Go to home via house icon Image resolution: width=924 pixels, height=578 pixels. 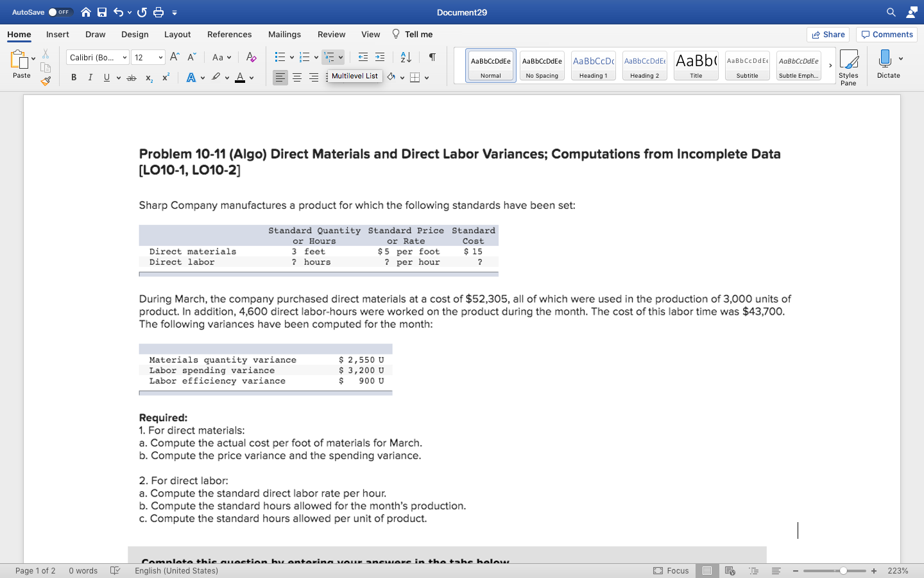click(x=86, y=12)
